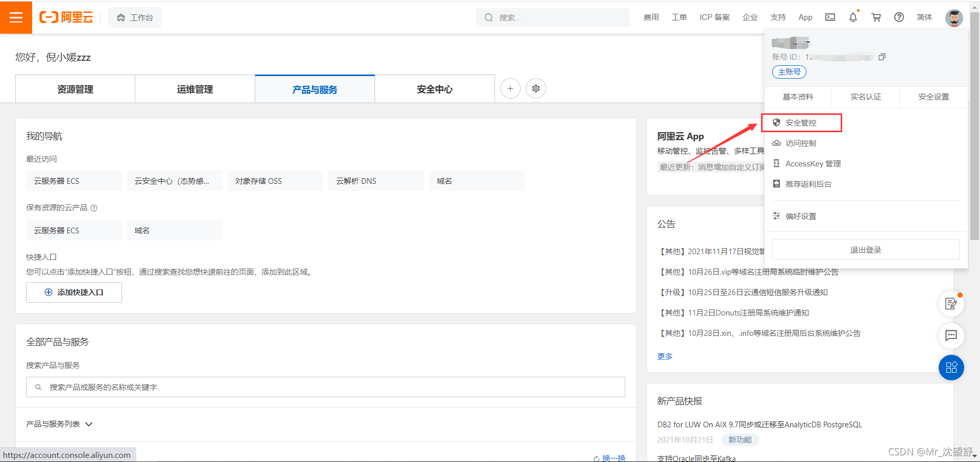Focus the 搜索产品或服务 search field
This screenshot has width=980, height=462.
coord(326,387)
